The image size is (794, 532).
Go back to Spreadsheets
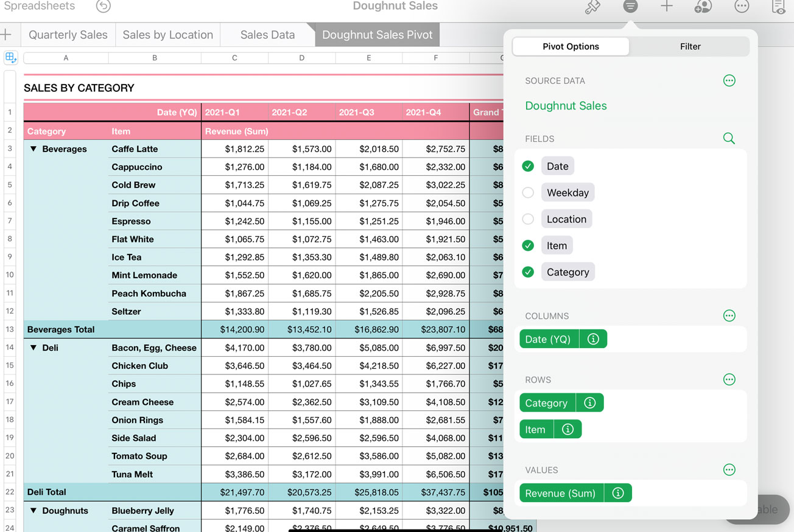(40, 7)
